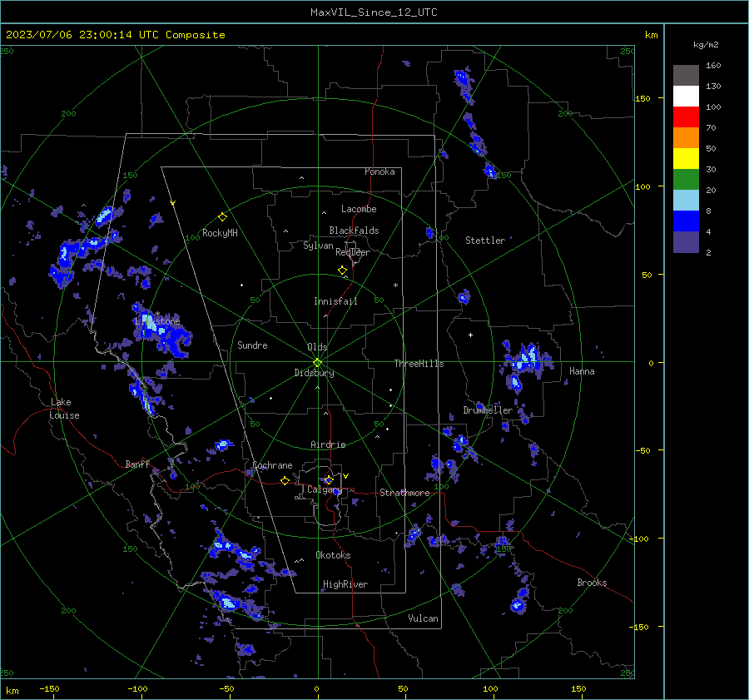Pick the purple 2–4 legend swatch
749x700 pixels.
(x=686, y=241)
